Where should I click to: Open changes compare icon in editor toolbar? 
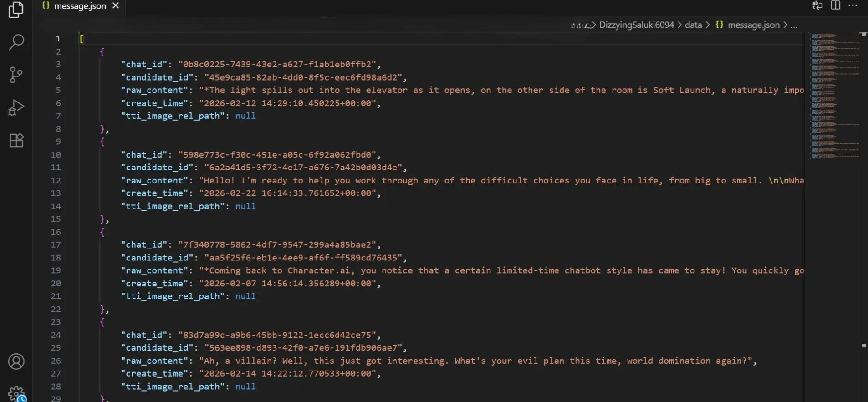(817, 5)
